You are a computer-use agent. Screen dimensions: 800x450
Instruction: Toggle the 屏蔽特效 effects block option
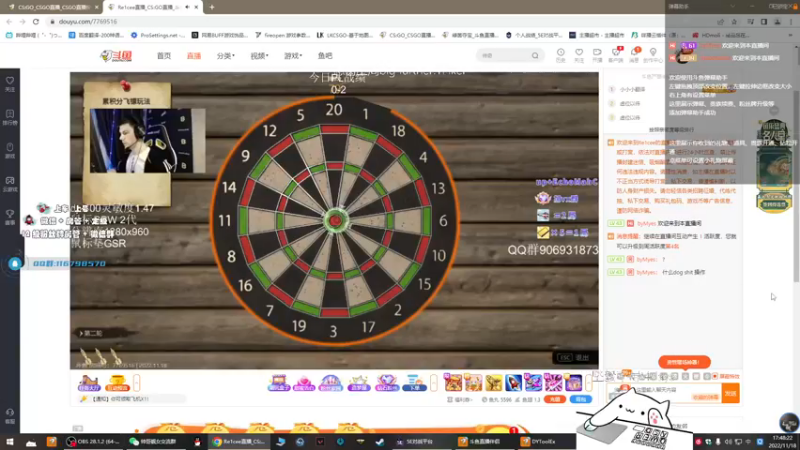[x=726, y=377]
